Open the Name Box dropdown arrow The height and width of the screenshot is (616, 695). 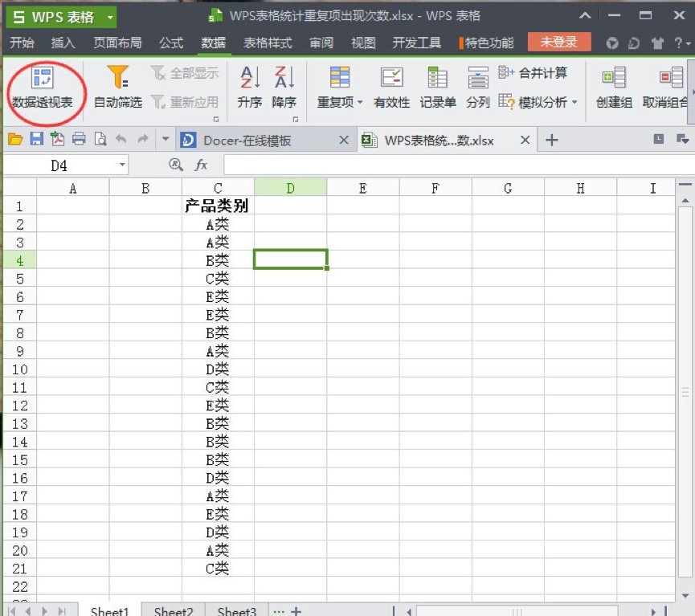pos(123,164)
